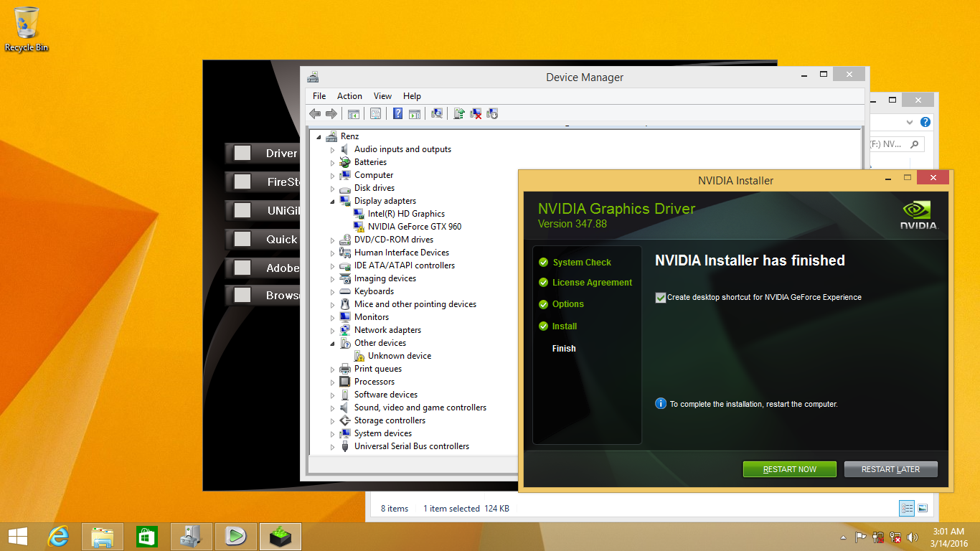Open Properties toolbar icon in Device Manager

(375, 113)
